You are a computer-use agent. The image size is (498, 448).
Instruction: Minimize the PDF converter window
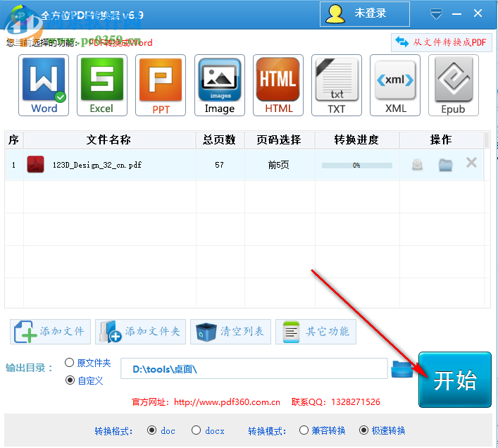456,14
